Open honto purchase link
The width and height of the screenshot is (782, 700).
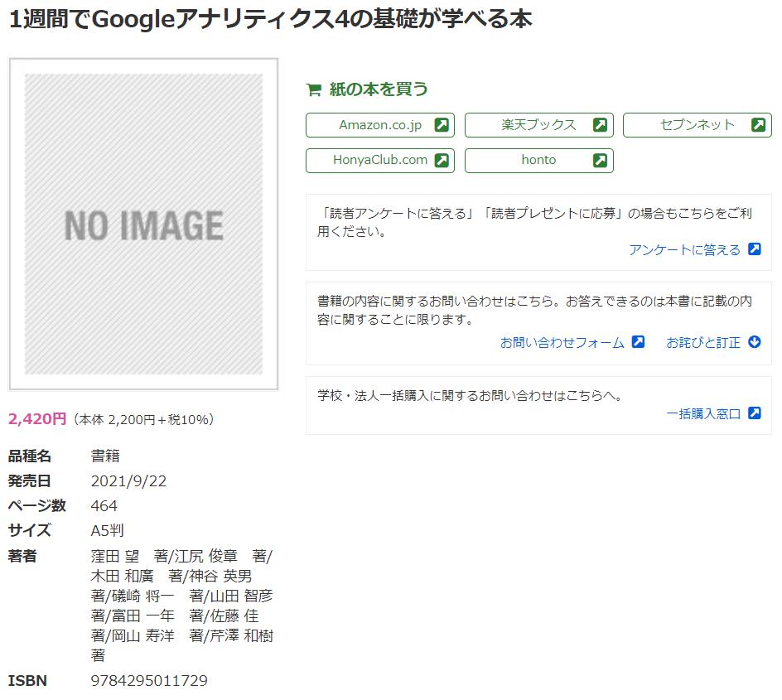coord(538,160)
